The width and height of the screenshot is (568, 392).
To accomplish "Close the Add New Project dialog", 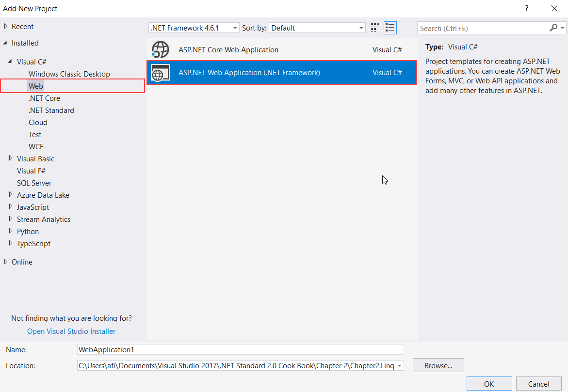I will click(x=554, y=8).
